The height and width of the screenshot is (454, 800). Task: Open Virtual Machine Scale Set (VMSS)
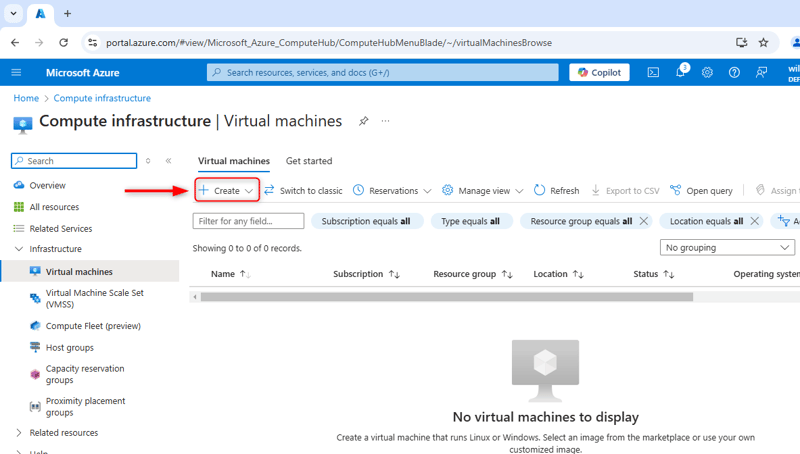94,298
